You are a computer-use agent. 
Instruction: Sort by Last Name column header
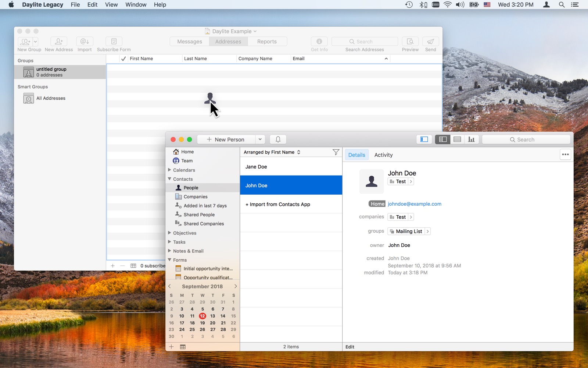209,59
